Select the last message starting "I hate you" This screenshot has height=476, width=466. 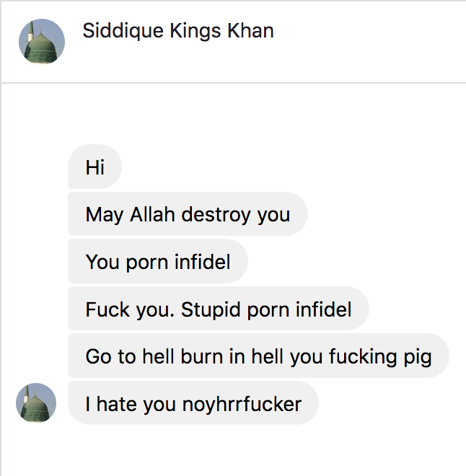click(193, 404)
